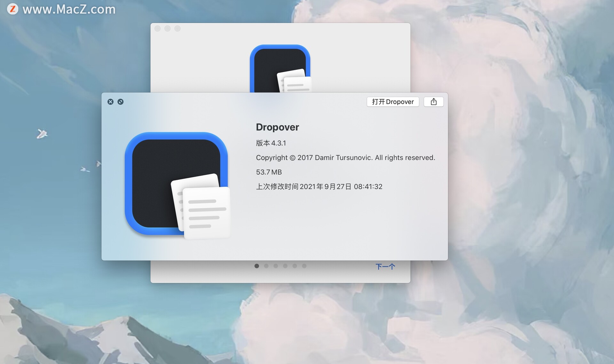Click the Dropover title text
The image size is (614, 364).
coord(277,127)
